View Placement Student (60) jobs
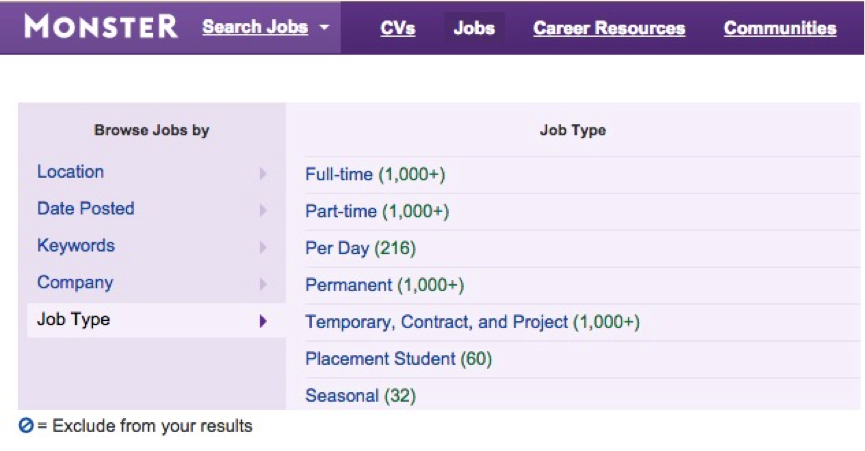Viewport: 865px width, 451px height. (x=399, y=359)
